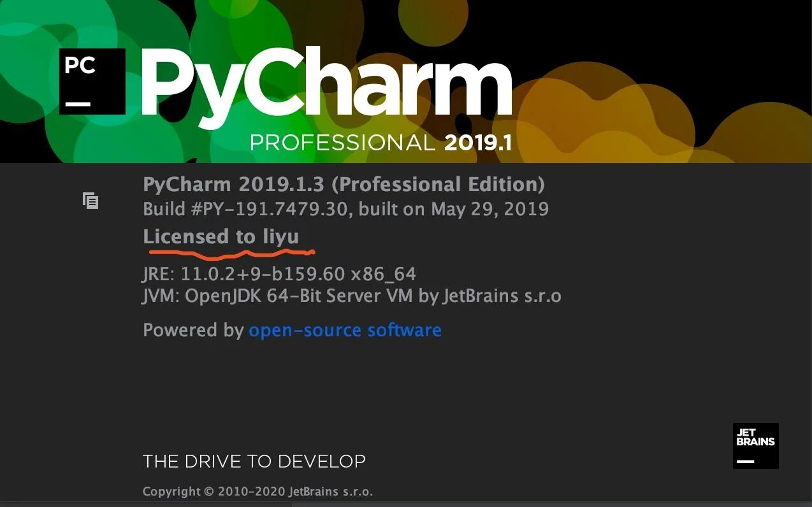Select the text 'PyCharm 2019.1.3 (Professional Edition)'
The image size is (812, 507).
[x=344, y=185]
